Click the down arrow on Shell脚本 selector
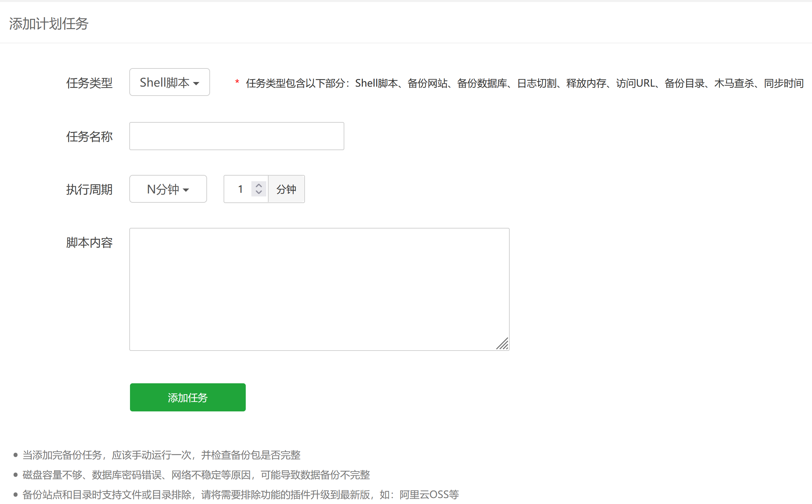Viewport: 812px width, 504px height. click(x=197, y=83)
